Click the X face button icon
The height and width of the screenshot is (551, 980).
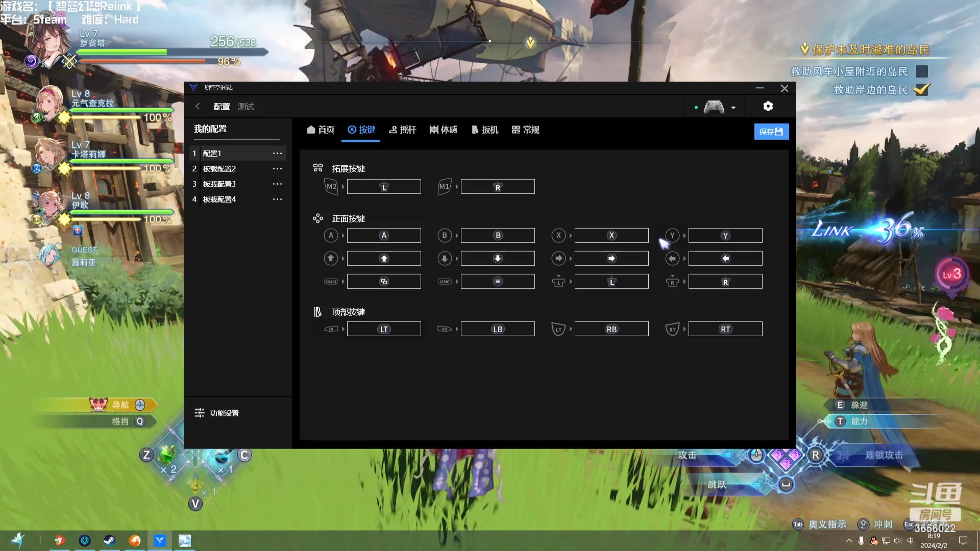(558, 235)
